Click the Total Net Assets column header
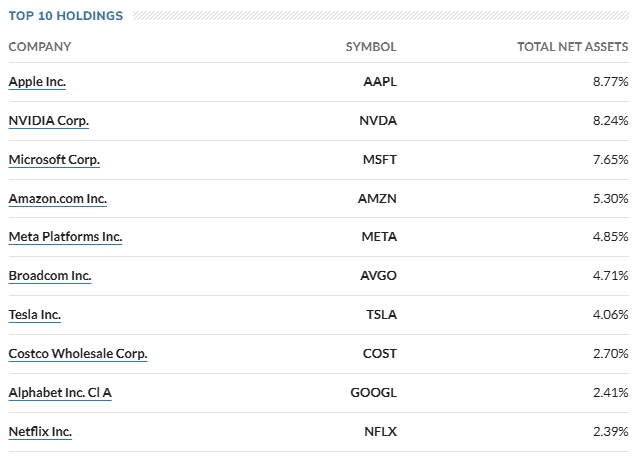Screen dimensions: 639x456 coord(573,47)
